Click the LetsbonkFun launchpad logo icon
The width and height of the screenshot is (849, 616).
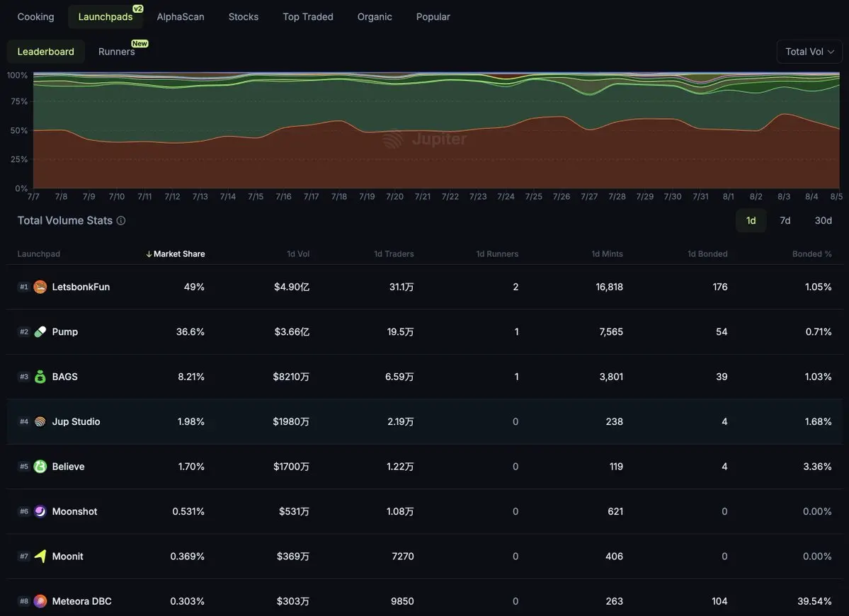40,287
